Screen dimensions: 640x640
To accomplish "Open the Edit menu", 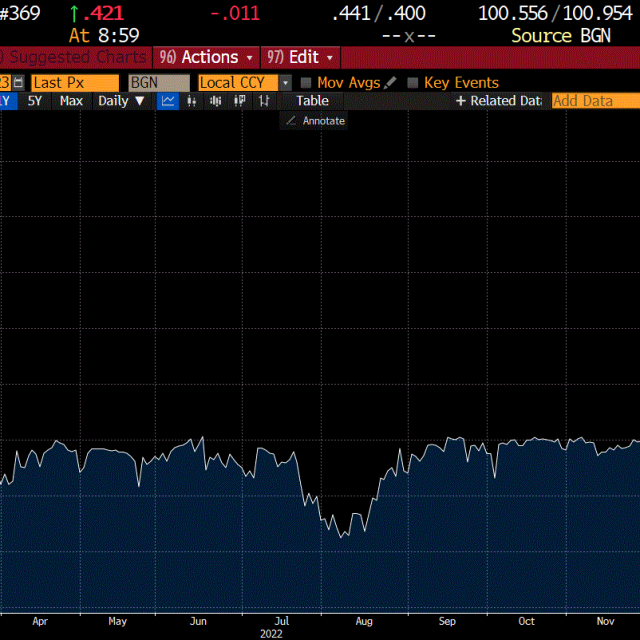I will (300, 57).
